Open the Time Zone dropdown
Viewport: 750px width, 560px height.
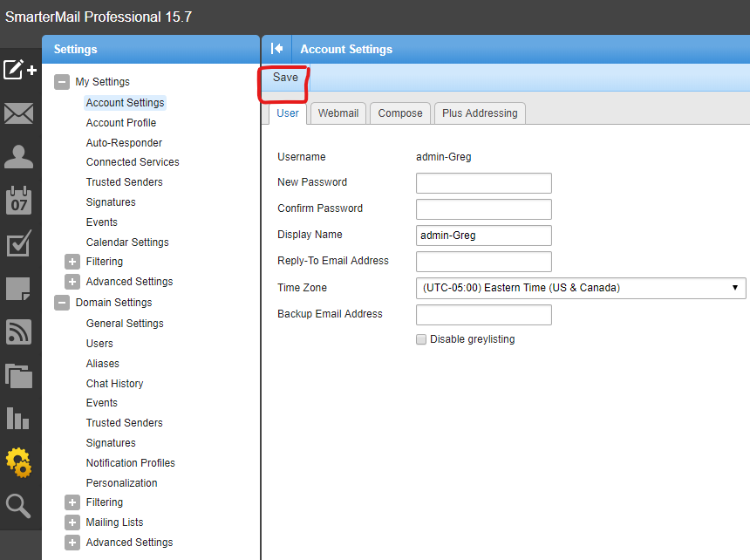[x=581, y=288]
